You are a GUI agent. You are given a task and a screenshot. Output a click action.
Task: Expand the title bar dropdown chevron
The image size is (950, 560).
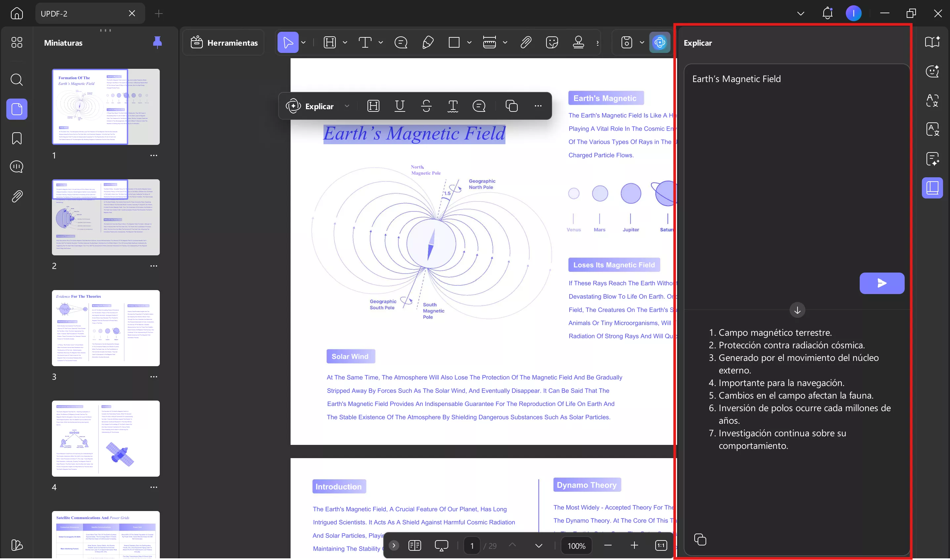click(x=800, y=14)
